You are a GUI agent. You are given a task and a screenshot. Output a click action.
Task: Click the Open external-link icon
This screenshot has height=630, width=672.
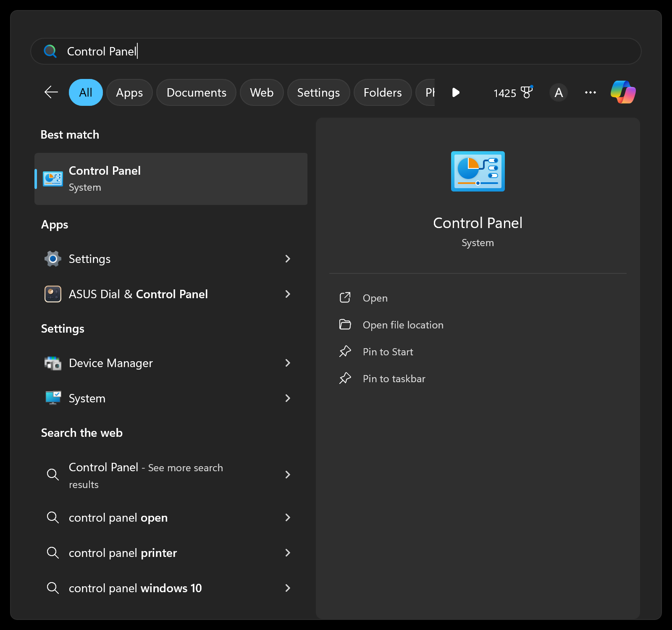pyautogui.click(x=345, y=298)
